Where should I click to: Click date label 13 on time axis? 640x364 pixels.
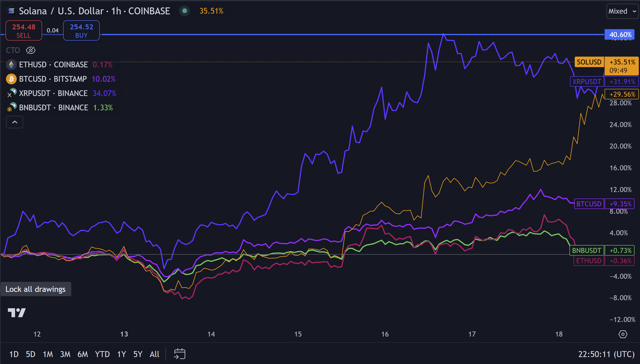click(x=124, y=334)
